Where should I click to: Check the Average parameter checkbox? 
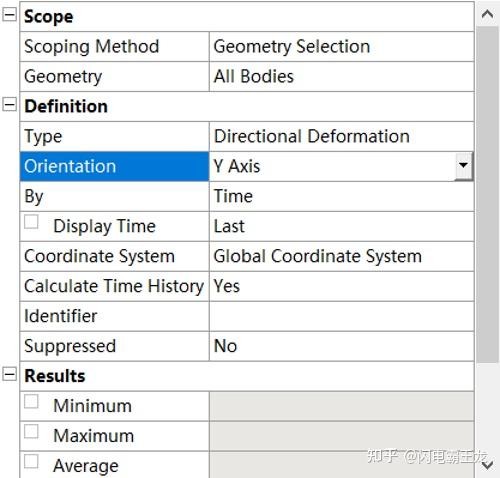[x=31, y=461]
